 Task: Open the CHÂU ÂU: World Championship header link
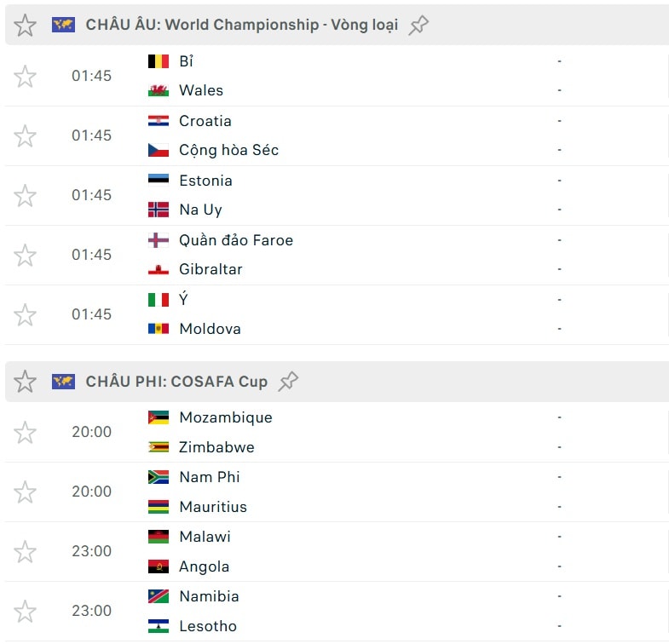pos(241,25)
